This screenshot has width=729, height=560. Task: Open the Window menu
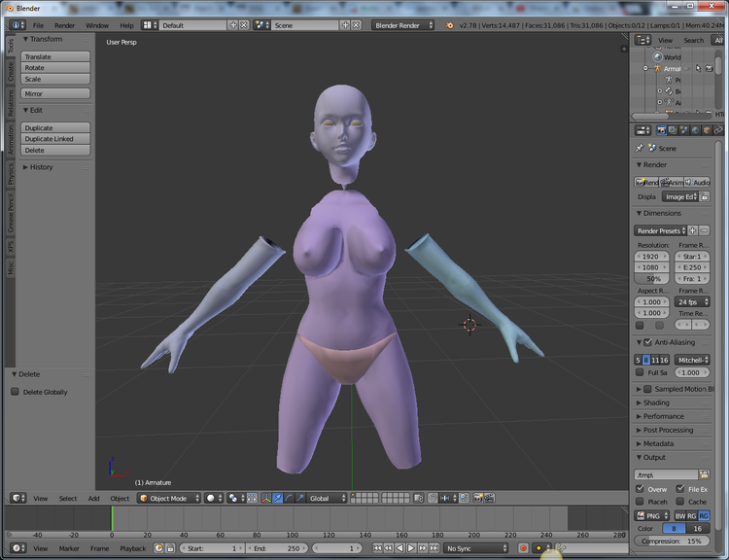[x=97, y=25]
